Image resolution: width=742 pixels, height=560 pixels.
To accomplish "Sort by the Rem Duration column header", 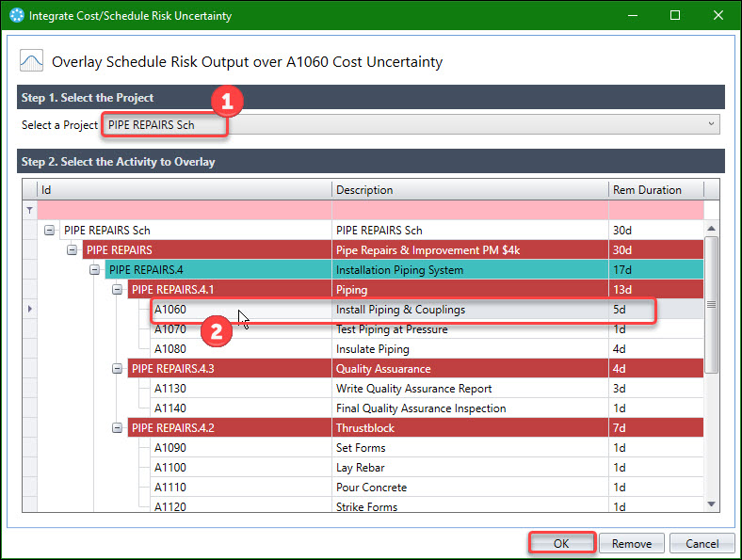I will 656,190.
